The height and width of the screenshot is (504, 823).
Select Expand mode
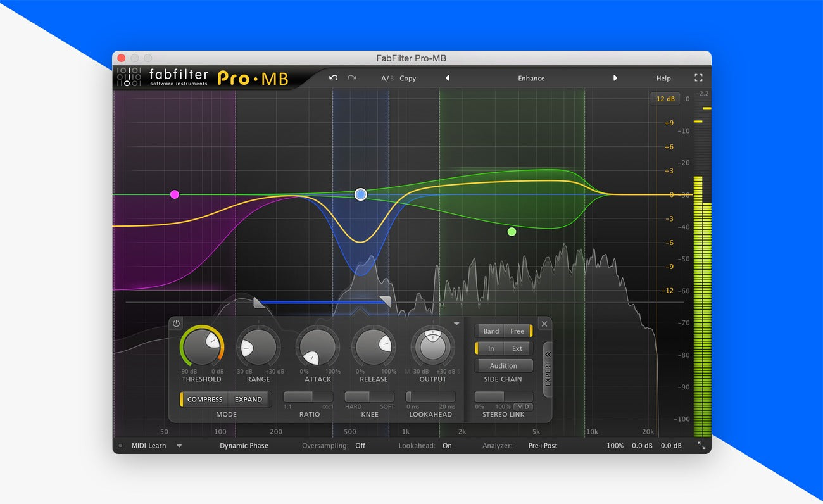(x=249, y=400)
